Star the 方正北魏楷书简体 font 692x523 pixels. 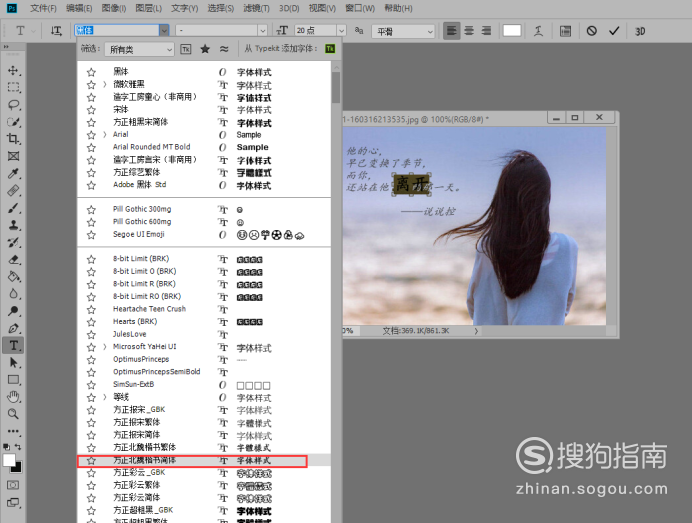pos(91,461)
